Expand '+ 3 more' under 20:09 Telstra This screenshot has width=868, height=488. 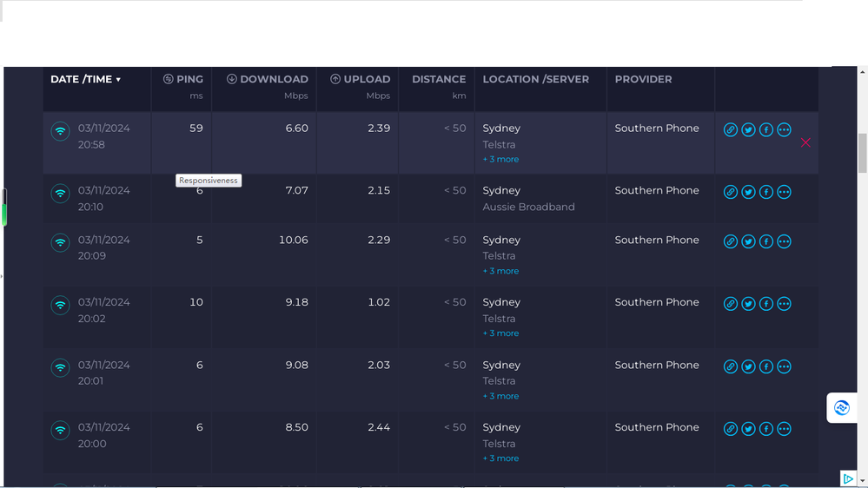click(500, 271)
